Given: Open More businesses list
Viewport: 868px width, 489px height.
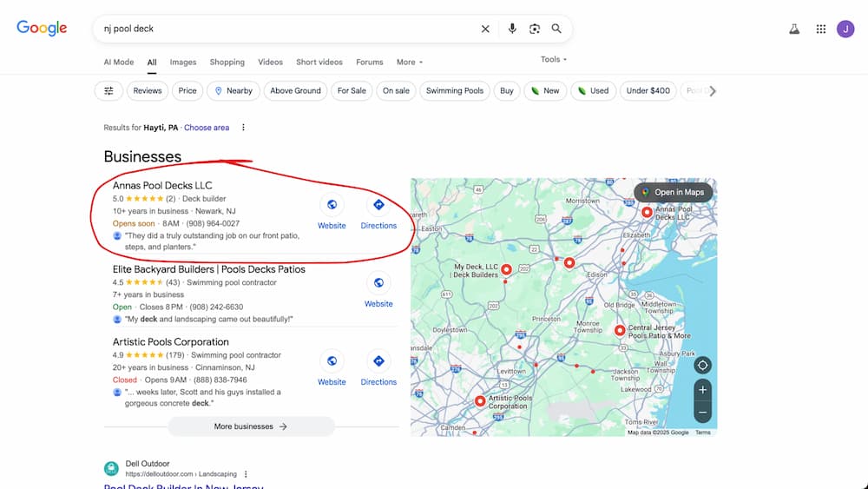Looking at the screenshot, I should [251, 426].
